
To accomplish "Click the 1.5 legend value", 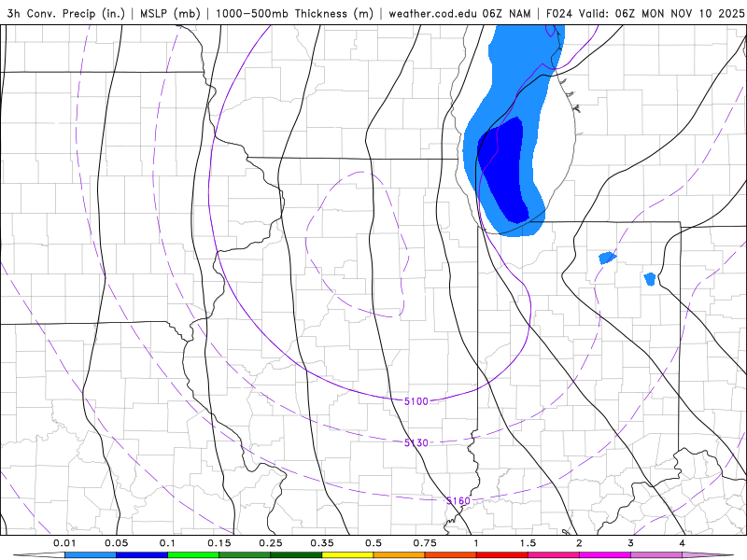I will (x=528, y=543).
